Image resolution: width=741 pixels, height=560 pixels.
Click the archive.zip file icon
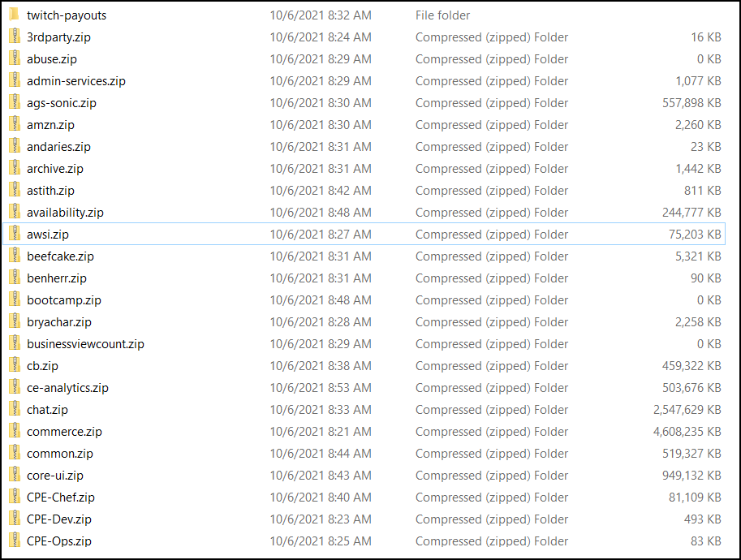tap(15, 168)
